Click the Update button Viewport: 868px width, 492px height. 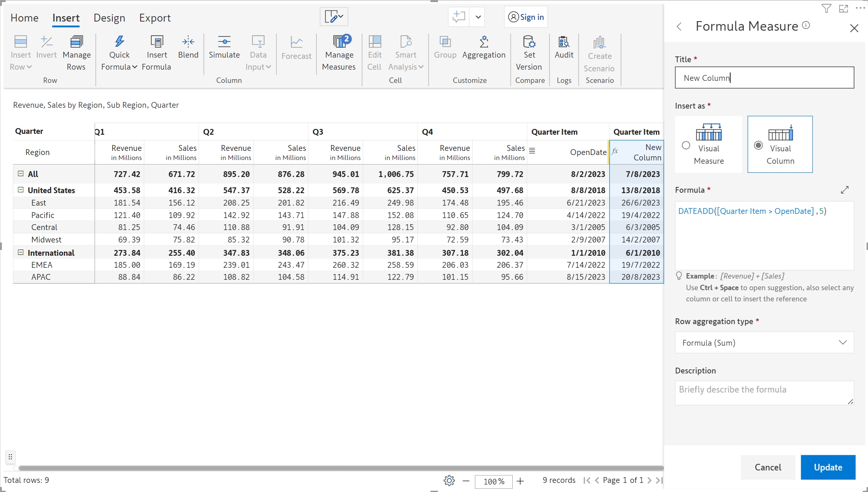[827, 467]
